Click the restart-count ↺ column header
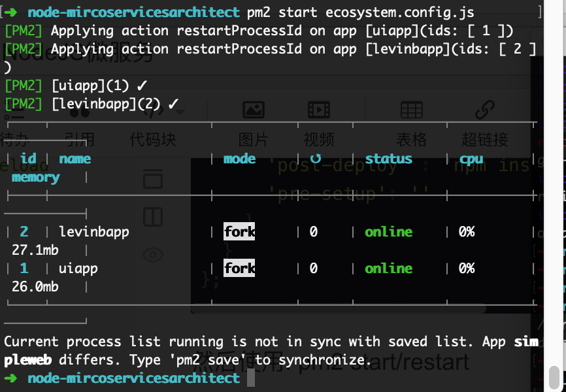The height and width of the screenshot is (392, 566). click(316, 159)
